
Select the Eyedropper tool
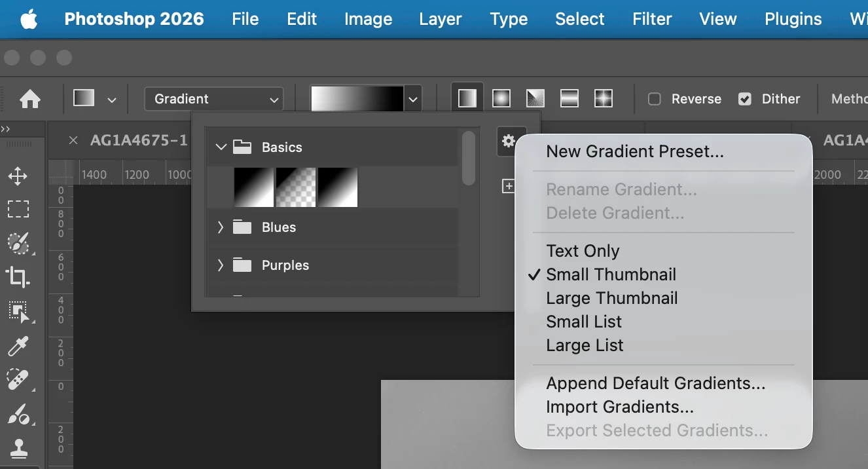coord(18,346)
